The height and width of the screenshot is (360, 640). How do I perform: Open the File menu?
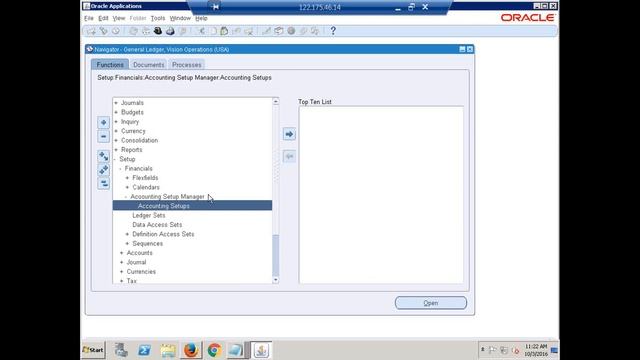pos(89,18)
